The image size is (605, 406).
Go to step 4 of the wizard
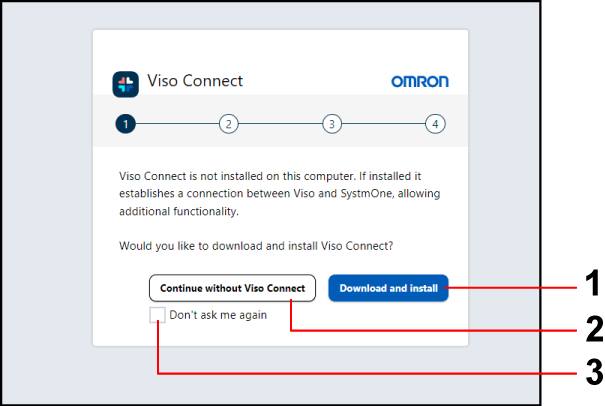tap(435, 124)
